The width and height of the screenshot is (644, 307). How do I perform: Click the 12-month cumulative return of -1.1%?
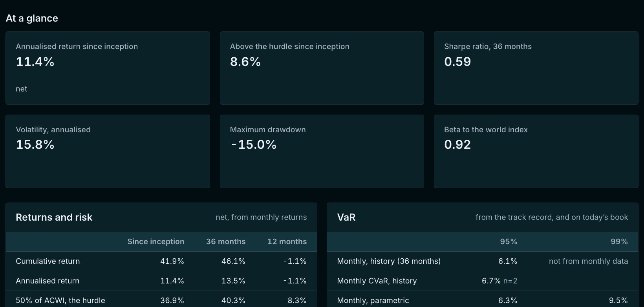(295, 261)
